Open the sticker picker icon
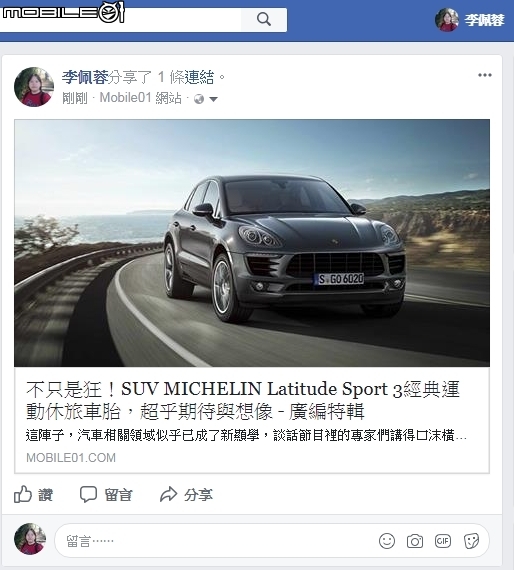This screenshot has height=570, width=514. pos(471,541)
